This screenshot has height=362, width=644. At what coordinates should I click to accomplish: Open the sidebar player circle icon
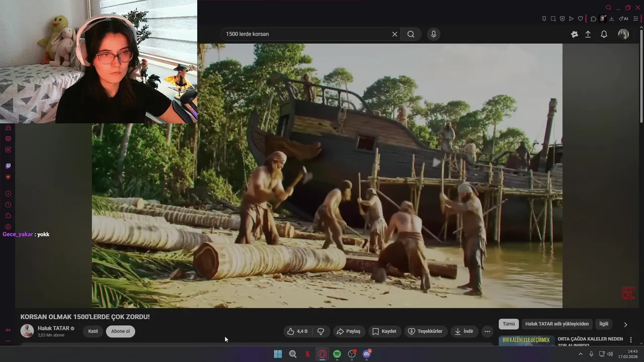tap(8, 194)
